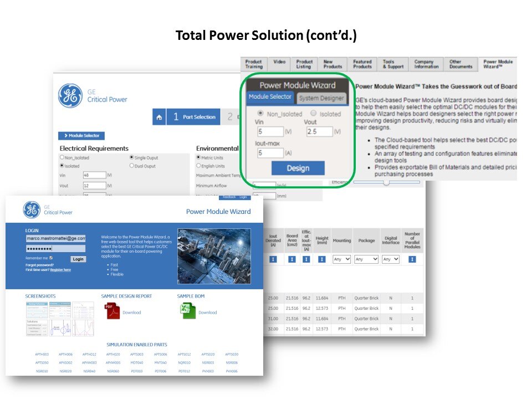Click the sort icon under Board Area column
The height and width of the screenshot is (399, 532).
(291, 259)
